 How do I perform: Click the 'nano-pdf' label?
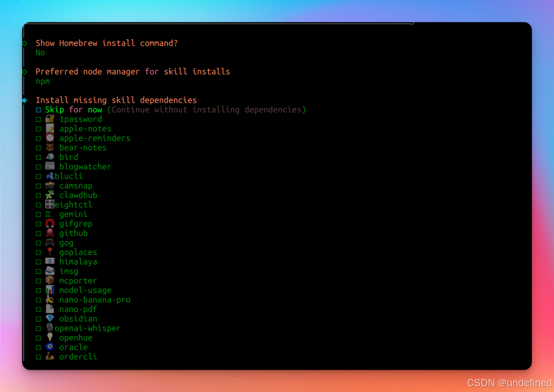pyautogui.click(x=78, y=309)
